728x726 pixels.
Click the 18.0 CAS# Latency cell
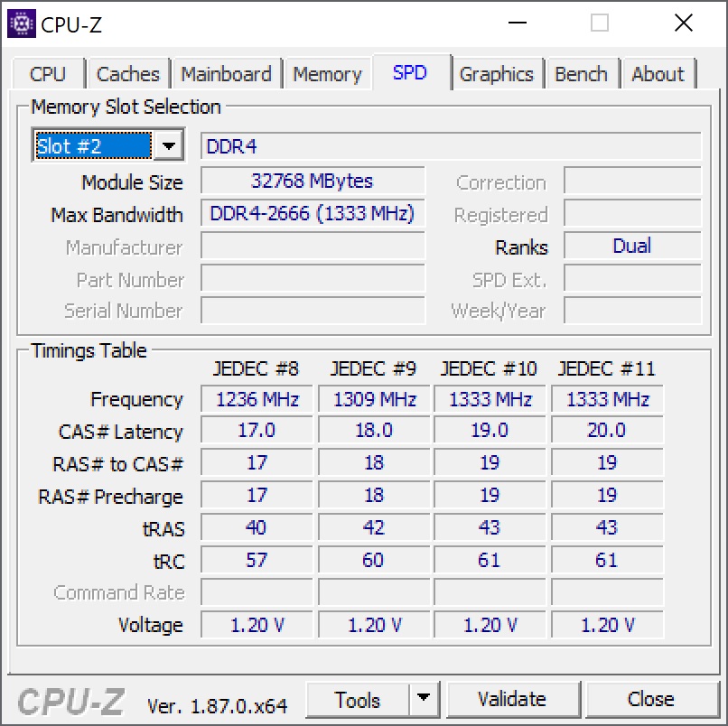click(x=374, y=431)
